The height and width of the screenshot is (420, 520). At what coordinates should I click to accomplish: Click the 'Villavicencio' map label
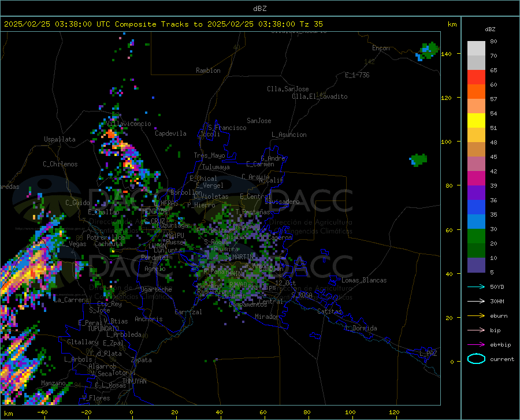[129, 124]
